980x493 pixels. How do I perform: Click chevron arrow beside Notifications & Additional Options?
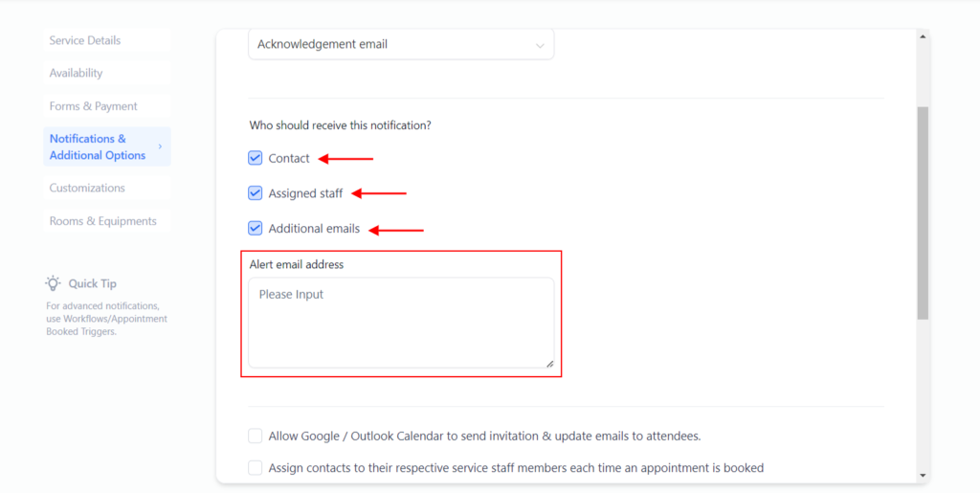[160, 146]
